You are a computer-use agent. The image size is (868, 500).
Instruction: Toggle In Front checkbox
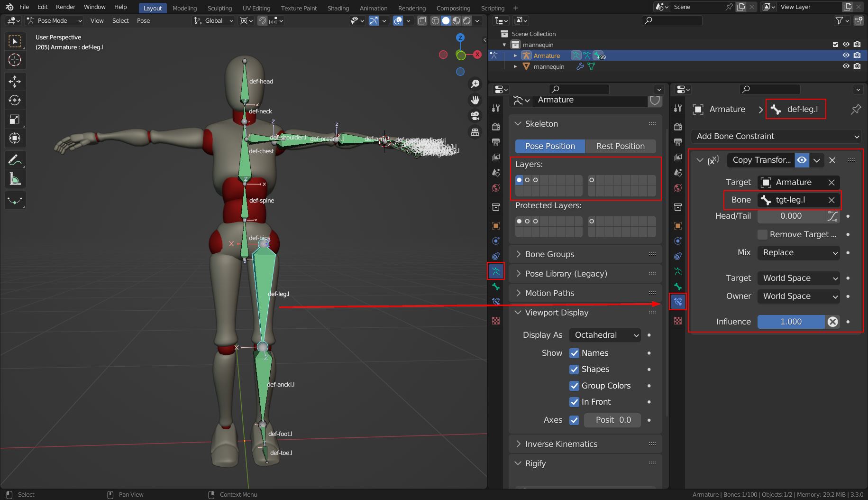(574, 402)
